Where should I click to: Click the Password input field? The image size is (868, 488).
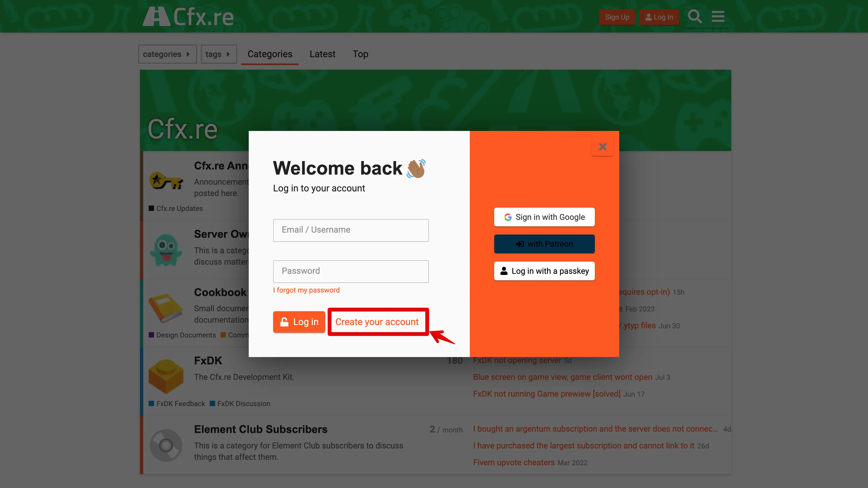click(350, 271)
